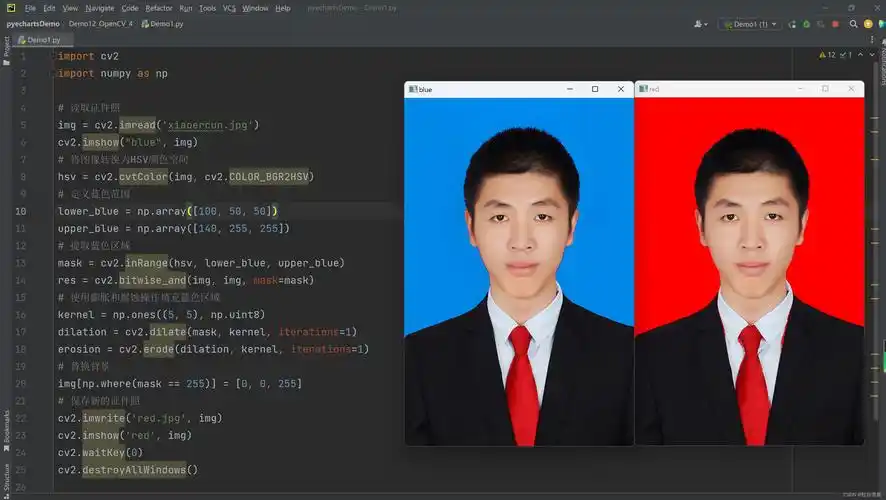The image size is (886, 500).
Task: Click the red background ID photo
Action: click(x=750, y=271)
